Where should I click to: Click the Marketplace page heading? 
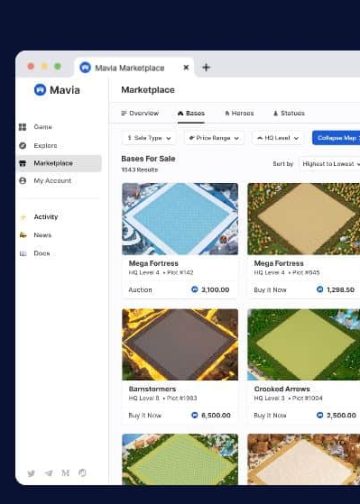(x=148, y=90)
